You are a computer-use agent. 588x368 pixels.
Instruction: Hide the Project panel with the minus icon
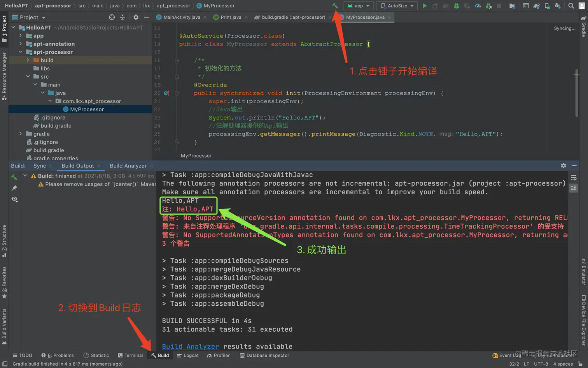(x=146, y=17)
